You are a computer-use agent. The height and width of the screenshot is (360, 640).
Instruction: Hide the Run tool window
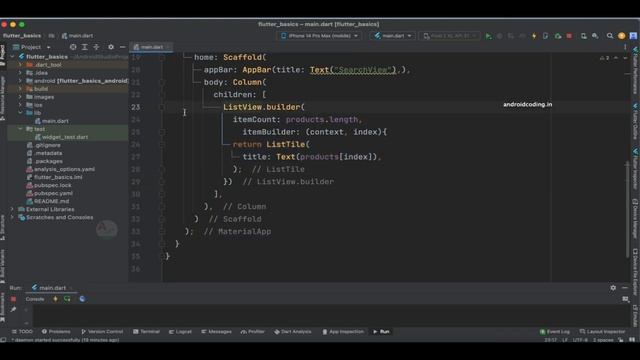(625, 288)
